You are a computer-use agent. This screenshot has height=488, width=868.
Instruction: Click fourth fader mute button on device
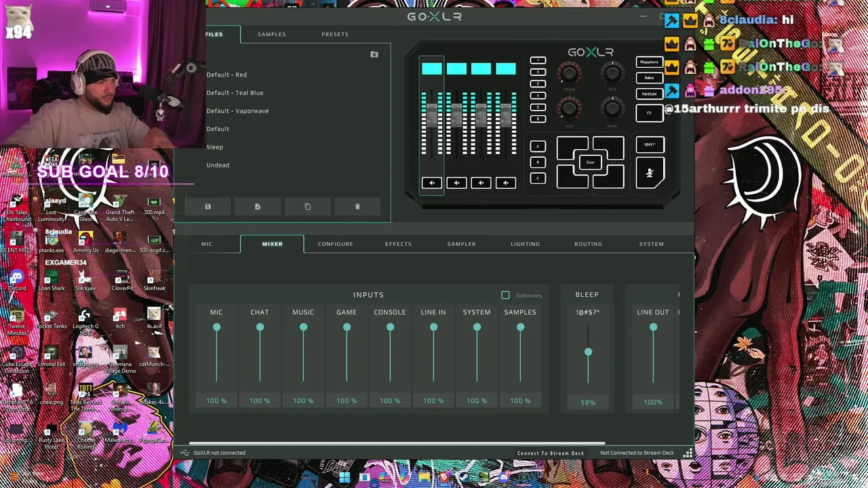click(x=506, y=182)
